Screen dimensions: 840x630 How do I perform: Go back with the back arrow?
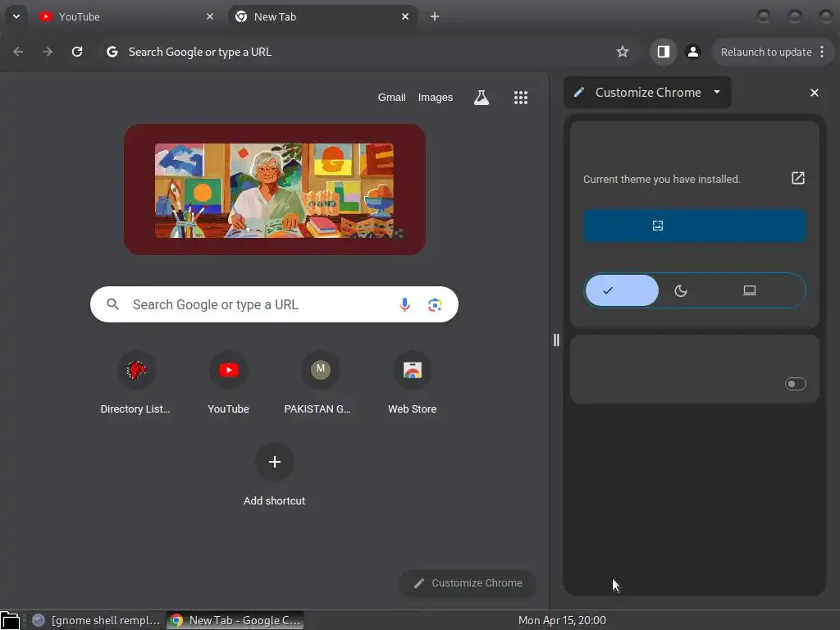point(18,52)
